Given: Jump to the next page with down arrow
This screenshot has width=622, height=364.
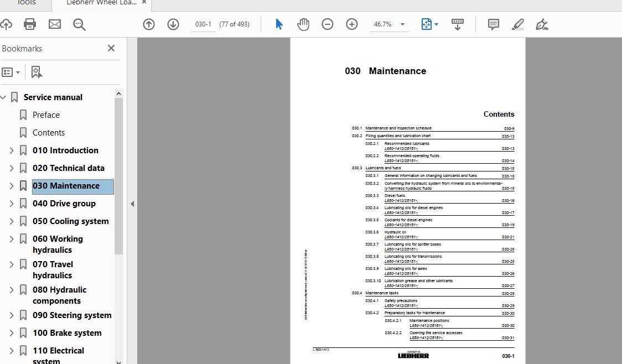Looking at the screenshot, I should click(173, 24).
